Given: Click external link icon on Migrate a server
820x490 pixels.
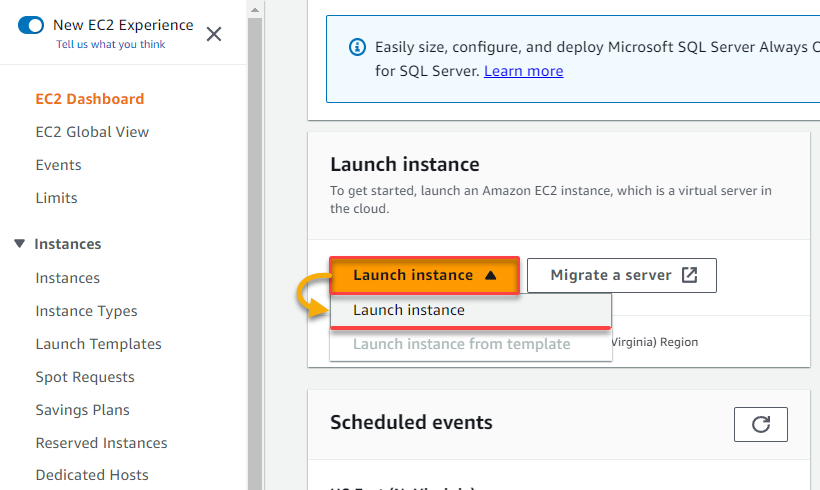Looking at the screenshot, I should click(x=689, y=275).
